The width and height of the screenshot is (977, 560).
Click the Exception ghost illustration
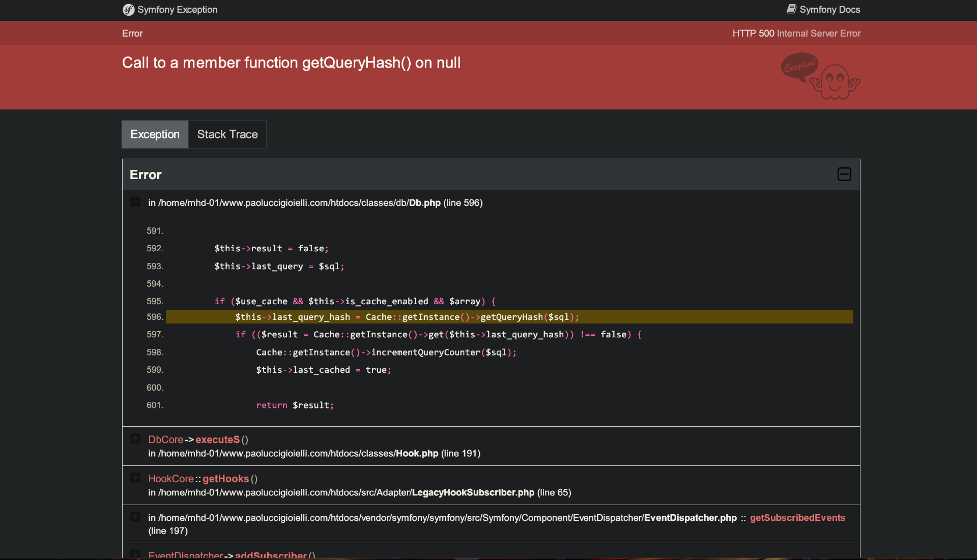(820, 76)
